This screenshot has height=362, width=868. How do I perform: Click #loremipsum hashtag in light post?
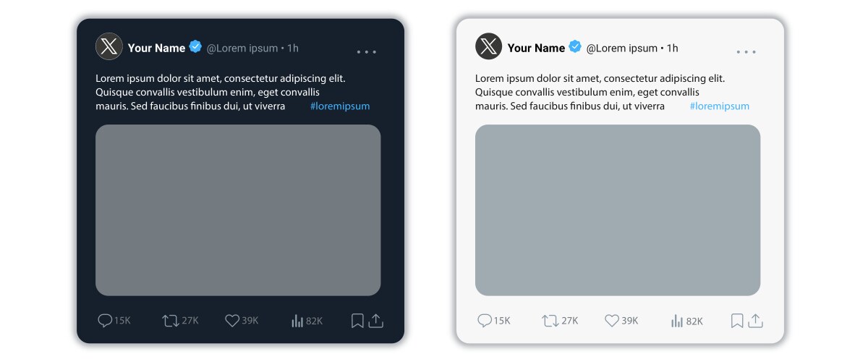720,106
